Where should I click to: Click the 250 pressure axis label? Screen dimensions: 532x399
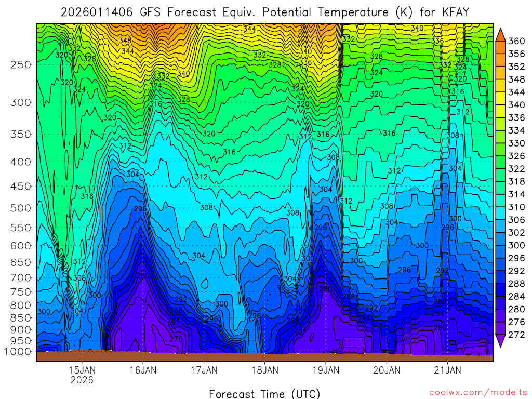[21, 64]
